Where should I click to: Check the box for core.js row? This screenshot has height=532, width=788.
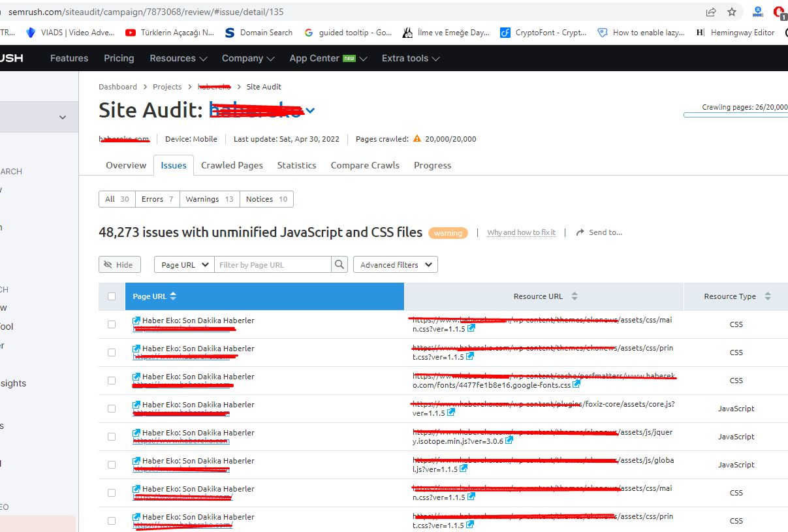tap(112, 409)
